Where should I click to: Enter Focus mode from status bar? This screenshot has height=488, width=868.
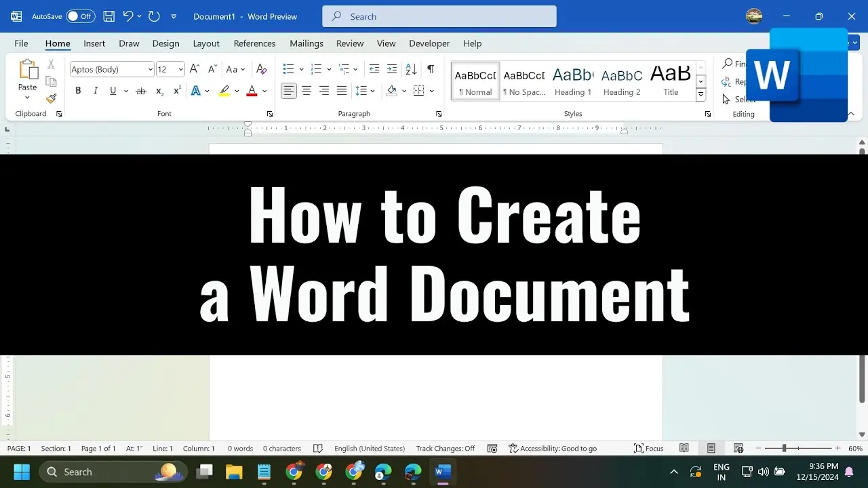tap(649, 449)
